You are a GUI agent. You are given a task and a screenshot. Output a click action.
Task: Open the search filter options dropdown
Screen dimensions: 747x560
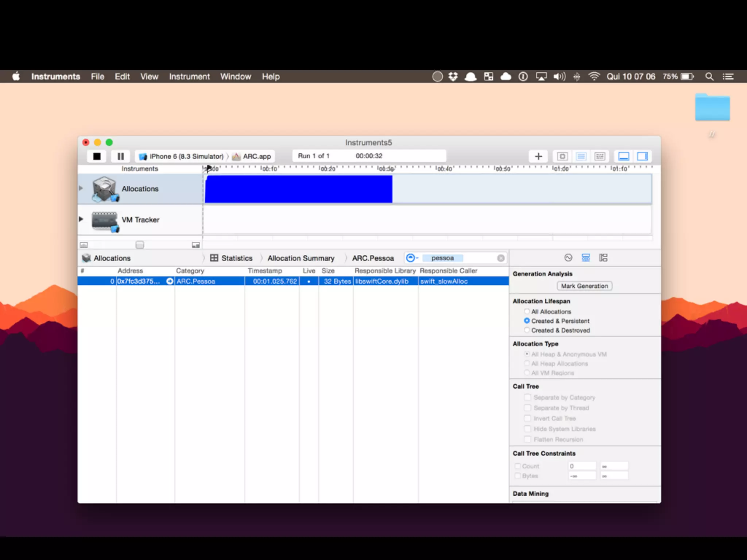tap(412, 258)
